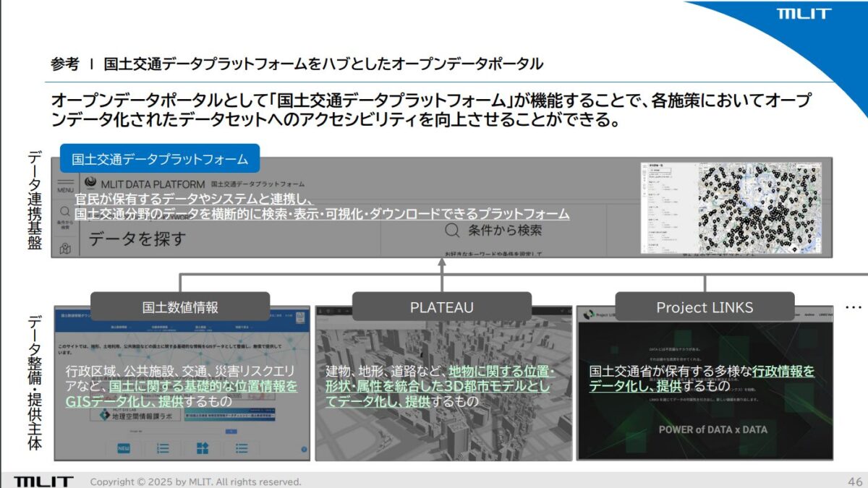This screenshot has height=488, width=868.
Task: Select the 国土交通データプラットフォーム blue label
Action: (159, 158)
